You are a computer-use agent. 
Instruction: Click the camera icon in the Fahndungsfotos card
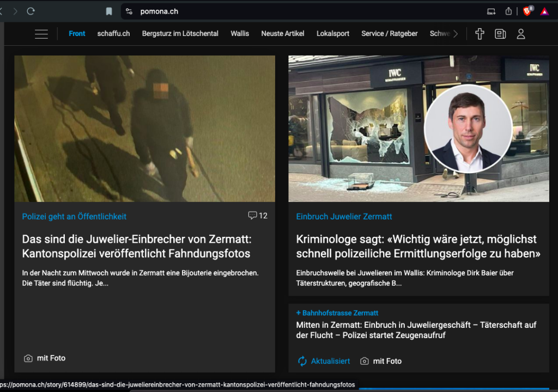pyautogui.click(x=28, y=358)
